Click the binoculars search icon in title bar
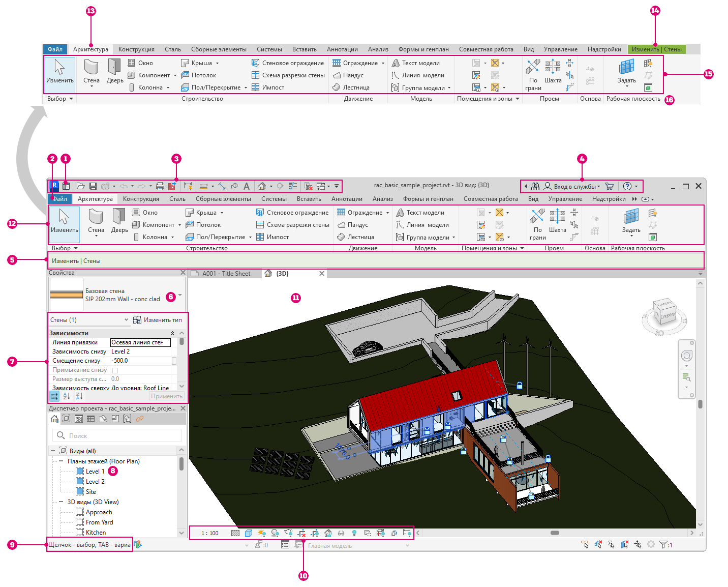 pyautogui.click(x=535, y=187)
